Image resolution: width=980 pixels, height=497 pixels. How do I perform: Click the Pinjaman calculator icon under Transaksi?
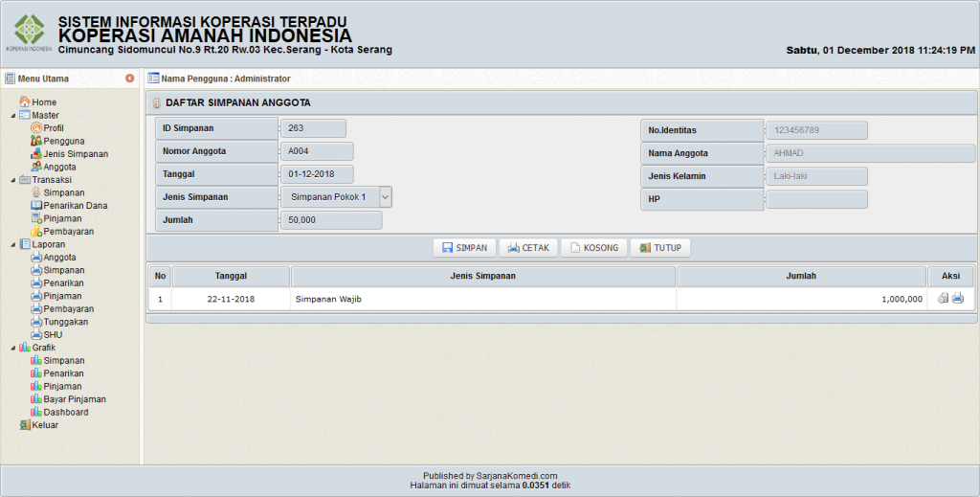(x=36, y=218)
